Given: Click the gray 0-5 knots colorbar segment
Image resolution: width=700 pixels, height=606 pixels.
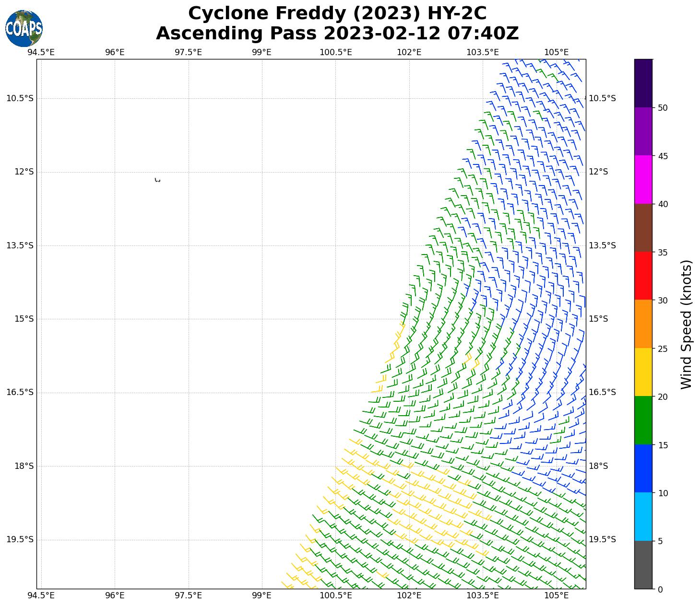Looking at the screenshot, I should [x=643, y=565].
